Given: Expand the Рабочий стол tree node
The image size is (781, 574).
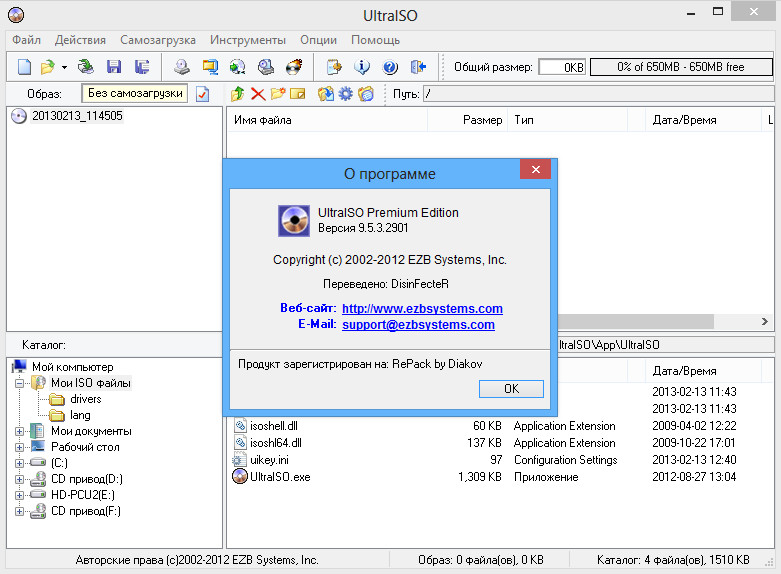Looking at the screenshot, I should click(x=20, y=447).
